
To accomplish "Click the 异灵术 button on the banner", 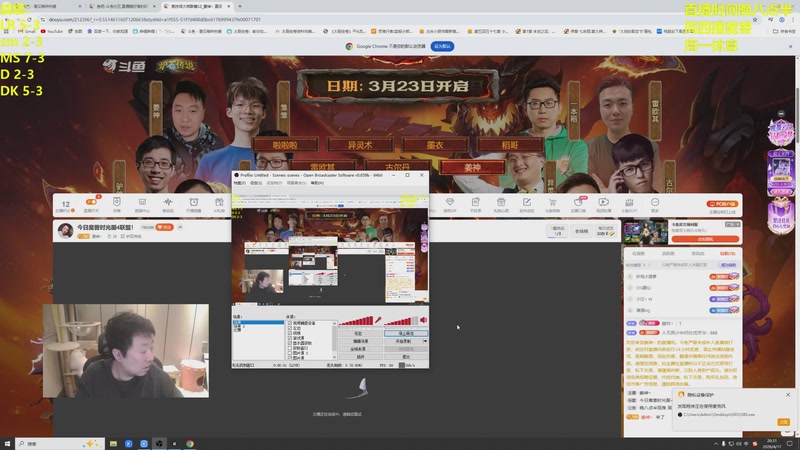I will tap(360, 145).
